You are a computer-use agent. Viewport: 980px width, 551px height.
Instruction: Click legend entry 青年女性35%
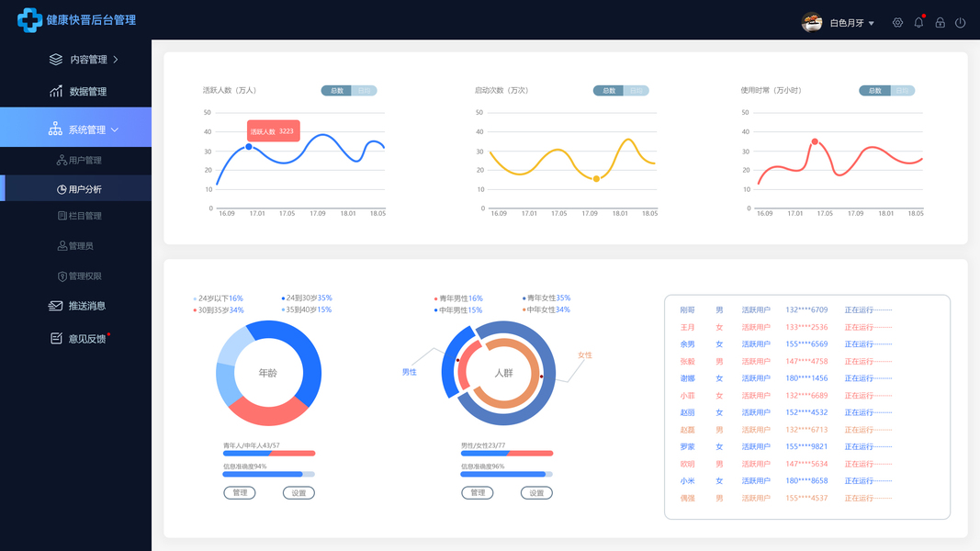(x=546, y=298)
